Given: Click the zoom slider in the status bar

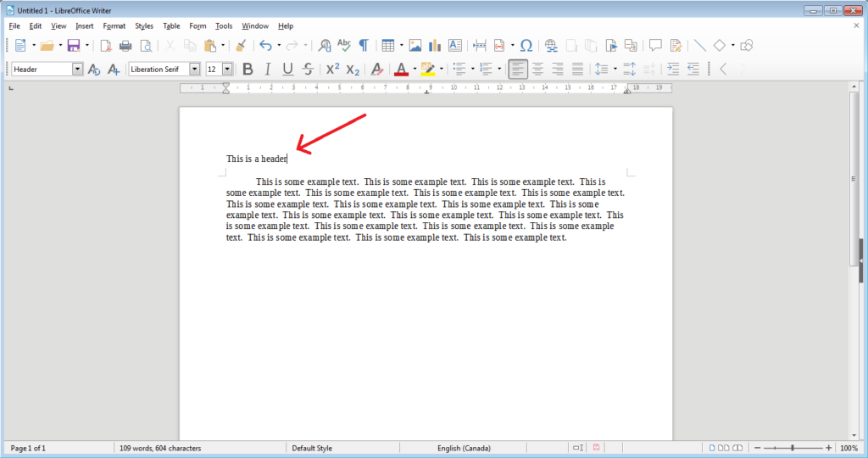Looking at the screenshot, I should pos(793,448).
